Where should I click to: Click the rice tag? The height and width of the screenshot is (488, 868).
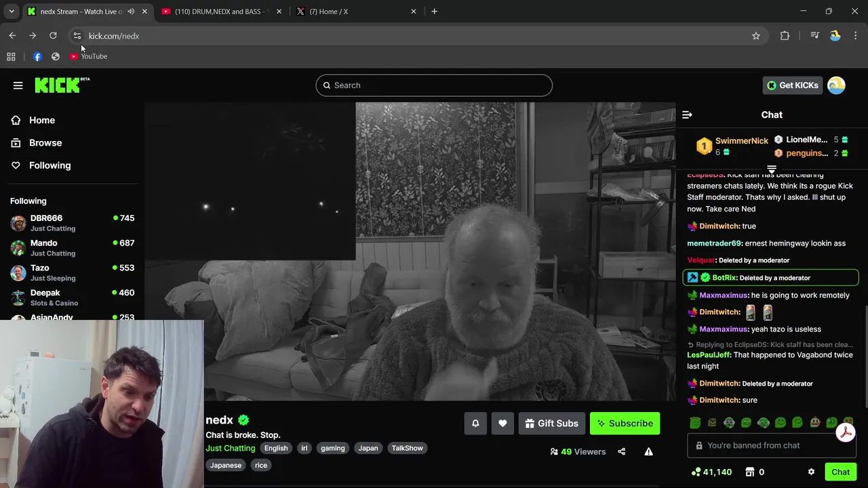[x=261, y=465]
